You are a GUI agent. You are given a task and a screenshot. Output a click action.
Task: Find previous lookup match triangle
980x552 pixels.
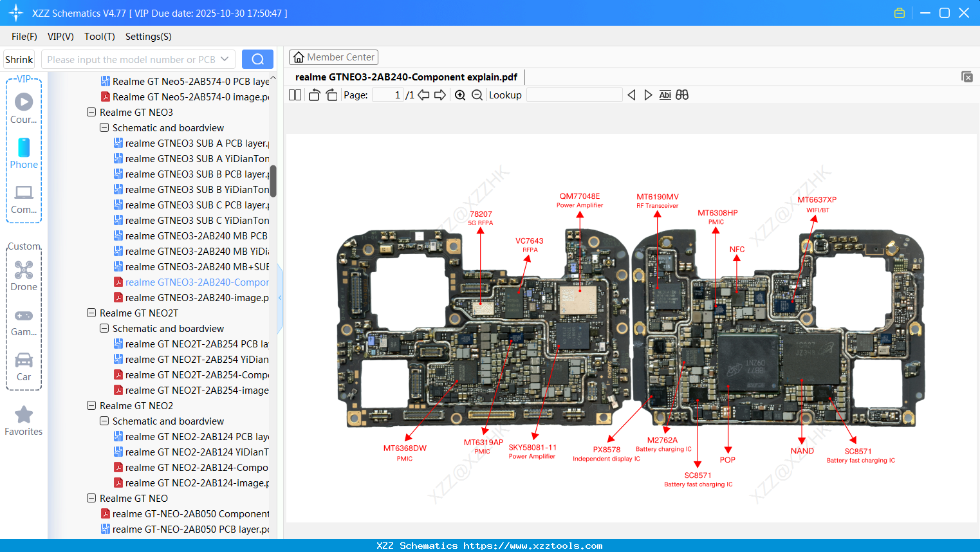point(631,95)
